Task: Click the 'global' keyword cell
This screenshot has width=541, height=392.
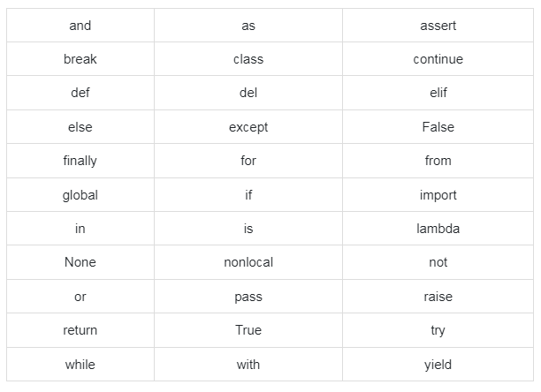Action: tap(80, 195)
